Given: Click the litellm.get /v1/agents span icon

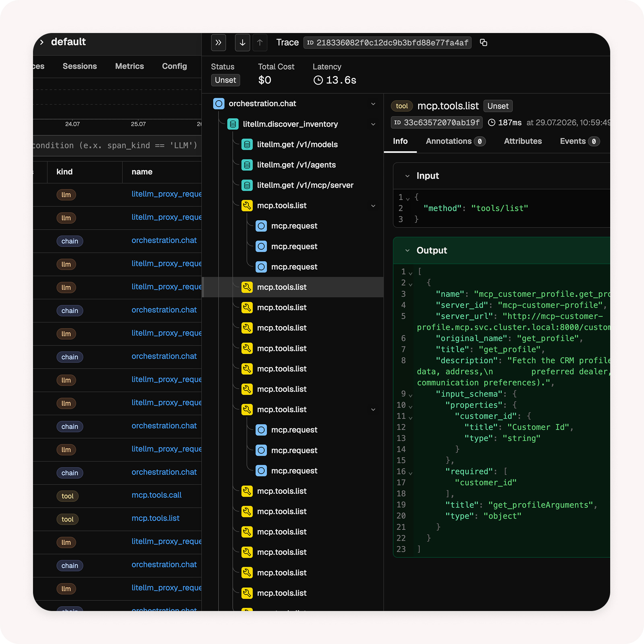Looking at the screenshot, I should [x=247, y=165].
